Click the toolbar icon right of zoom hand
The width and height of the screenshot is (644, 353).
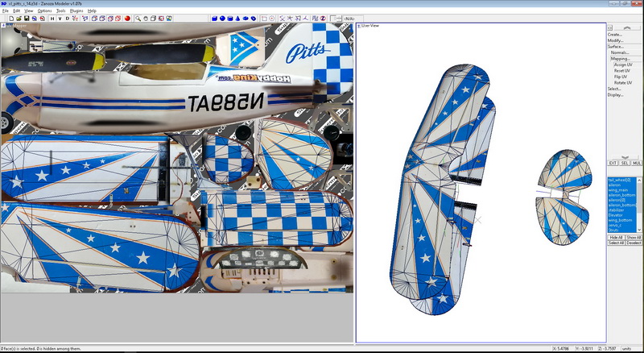pos(153,19)
